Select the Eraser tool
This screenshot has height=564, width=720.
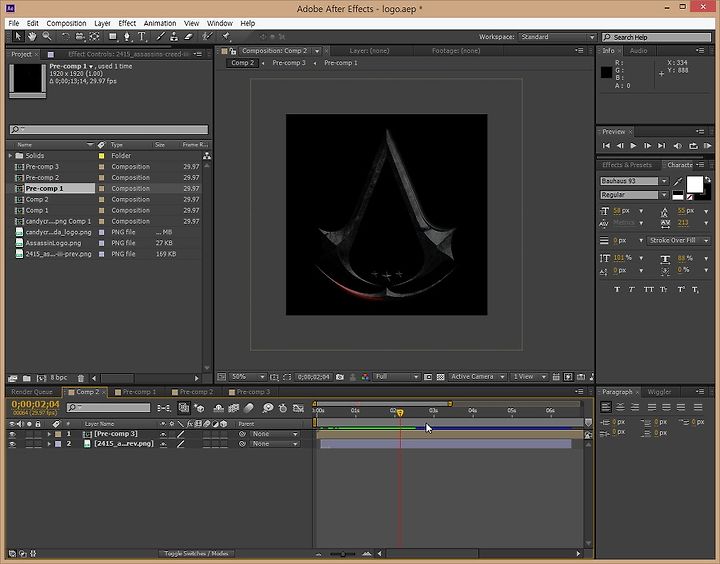click(x=188, y=37)
